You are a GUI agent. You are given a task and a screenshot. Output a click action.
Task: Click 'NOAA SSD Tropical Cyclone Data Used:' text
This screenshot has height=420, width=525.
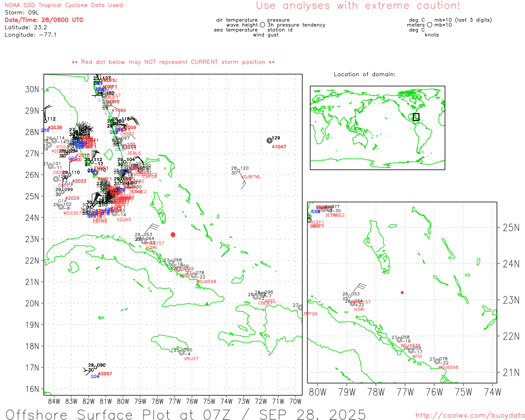tap(64, 5)
